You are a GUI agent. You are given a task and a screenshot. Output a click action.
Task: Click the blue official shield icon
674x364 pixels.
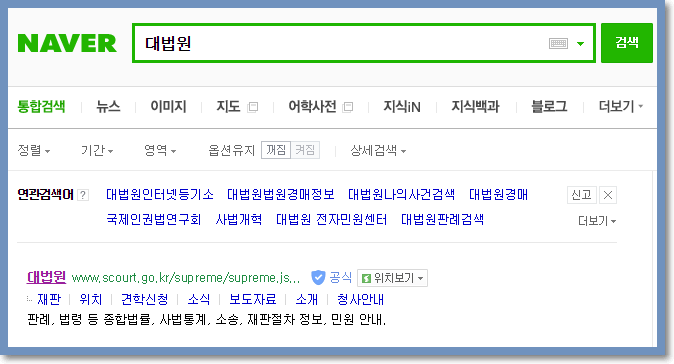318,278
